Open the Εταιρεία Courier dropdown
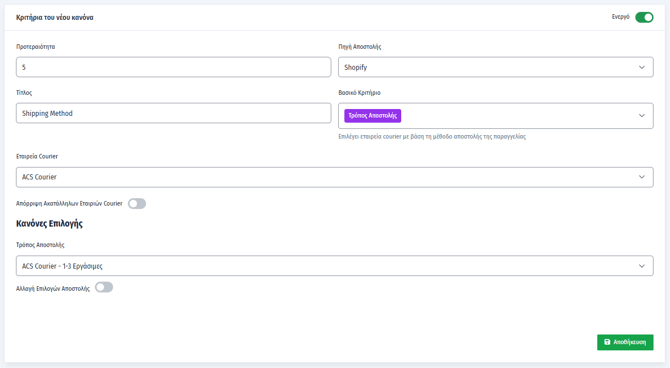 [335, 177]
